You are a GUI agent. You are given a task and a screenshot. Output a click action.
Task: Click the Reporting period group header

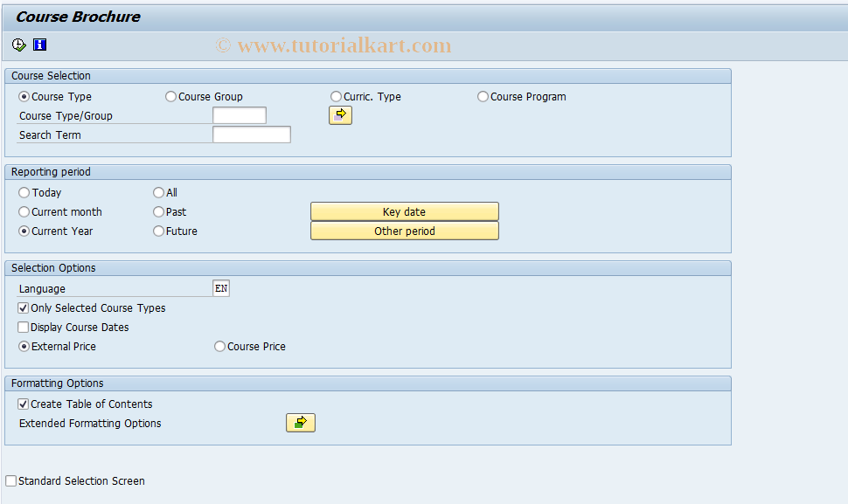pos(368,172)
